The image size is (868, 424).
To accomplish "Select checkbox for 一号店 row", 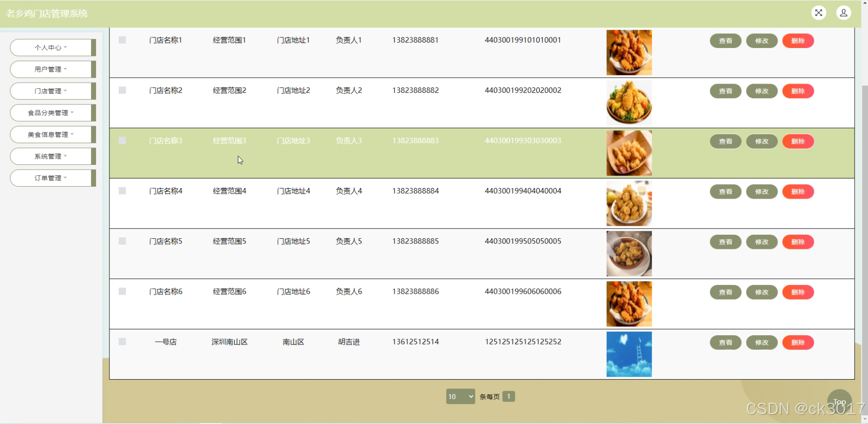I will pyautogui.click(x=122, y=342).
